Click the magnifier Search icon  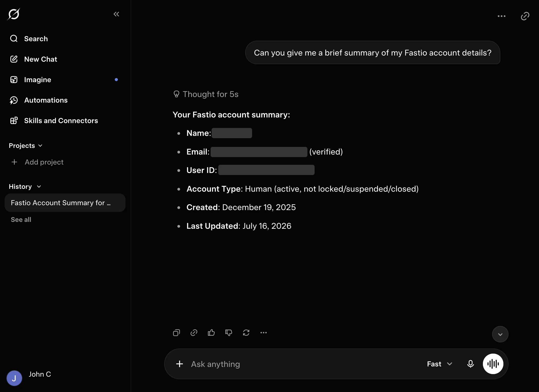pos(14,39)
